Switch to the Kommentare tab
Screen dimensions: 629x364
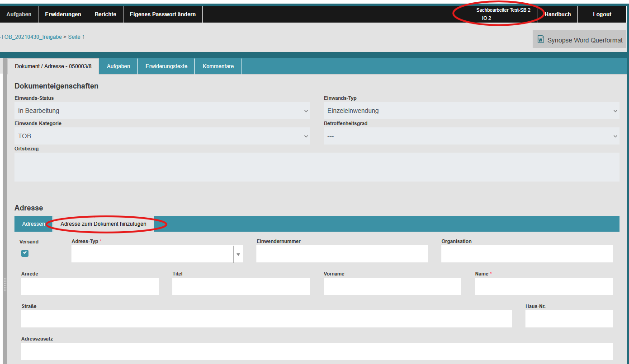218,66
